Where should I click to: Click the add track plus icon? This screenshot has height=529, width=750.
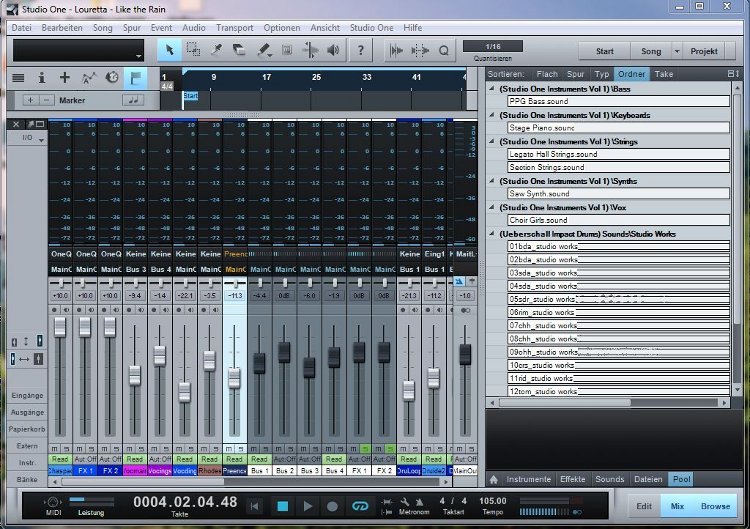pyautogui.click(x=65, y=77)
